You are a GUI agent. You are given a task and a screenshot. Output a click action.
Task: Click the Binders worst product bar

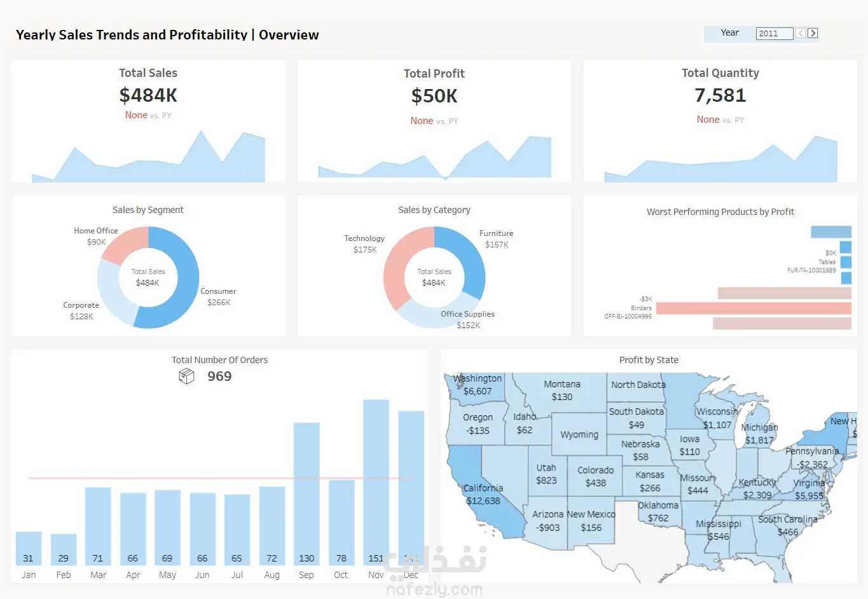point(754,308)
